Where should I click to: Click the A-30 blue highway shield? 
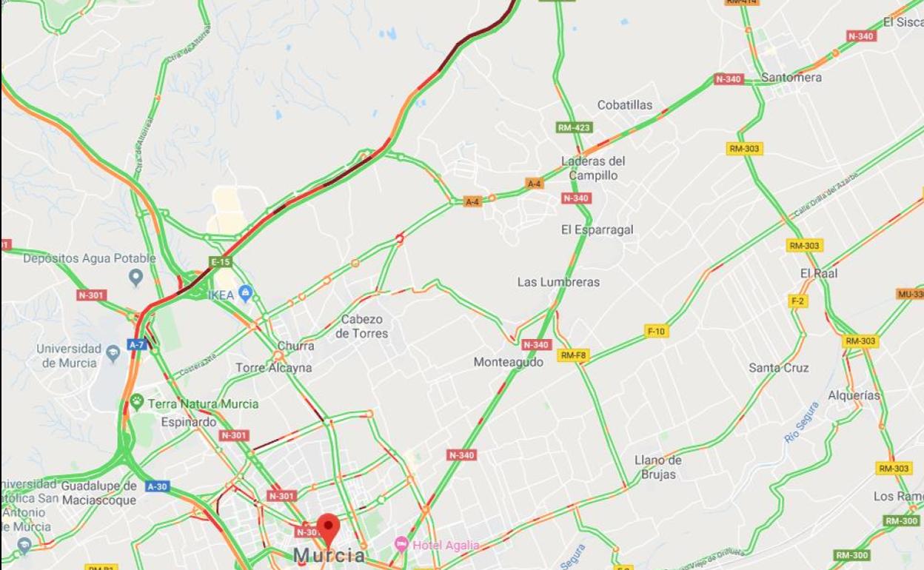coord(157,486)
